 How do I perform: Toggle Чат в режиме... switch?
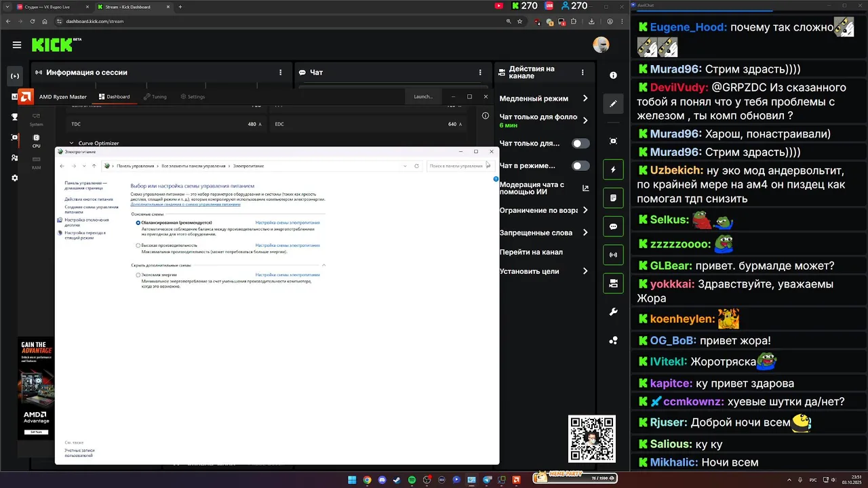coord(581,165)
